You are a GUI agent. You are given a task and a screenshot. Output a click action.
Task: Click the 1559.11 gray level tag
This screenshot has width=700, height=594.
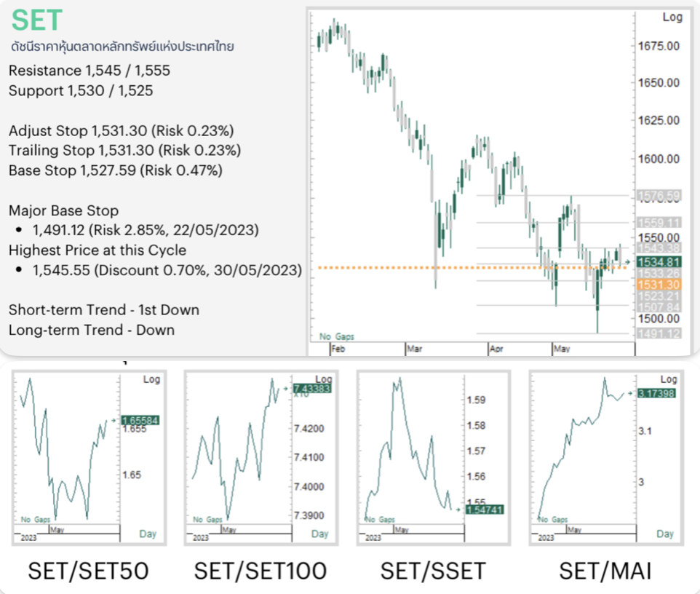coord(659,223)
